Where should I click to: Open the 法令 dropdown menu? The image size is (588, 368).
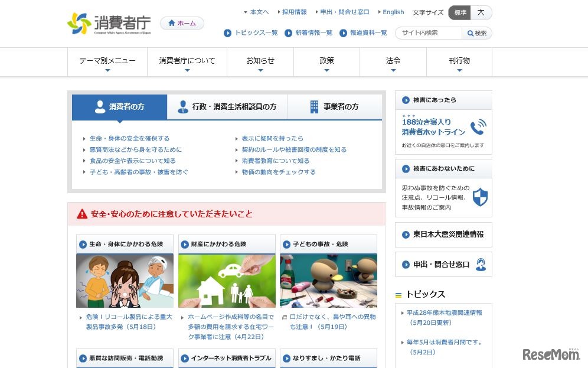[x=393, y=61]
